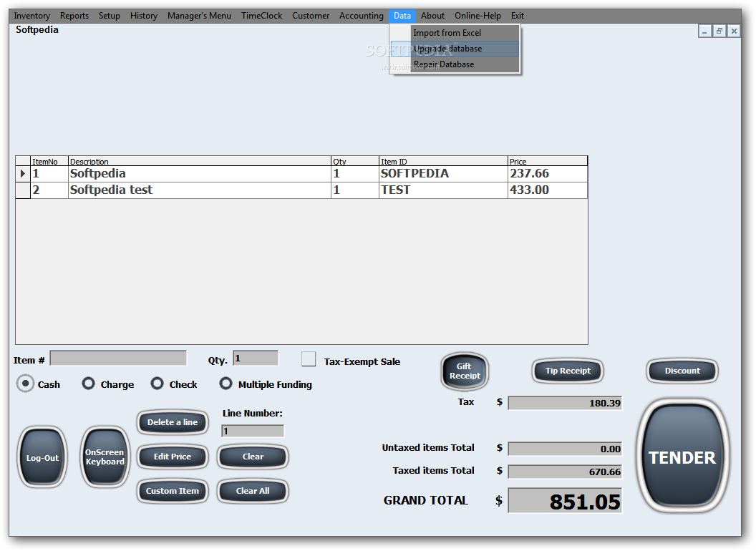Open the About menu
Screen dimensions: 756x551
(x=432, y=16)
